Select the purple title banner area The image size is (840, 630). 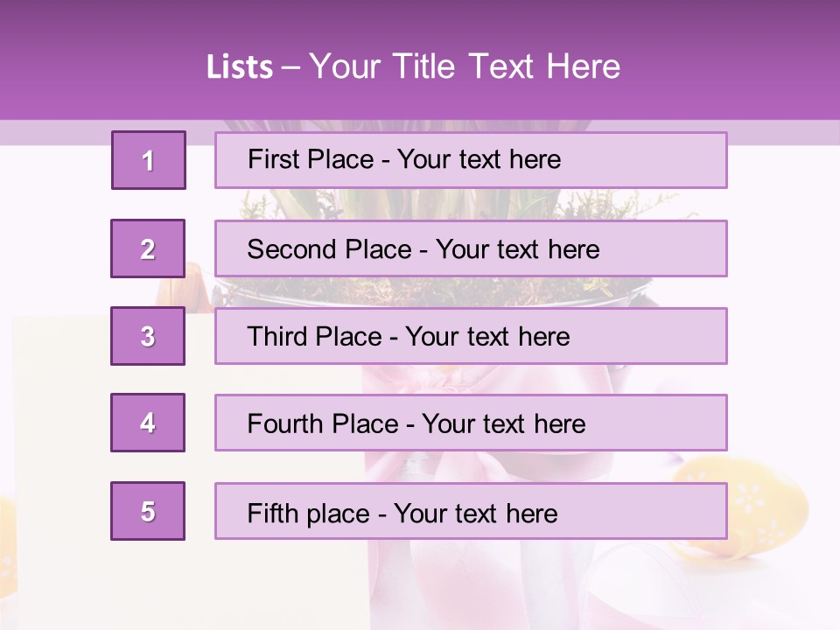(x=420, y=59)
